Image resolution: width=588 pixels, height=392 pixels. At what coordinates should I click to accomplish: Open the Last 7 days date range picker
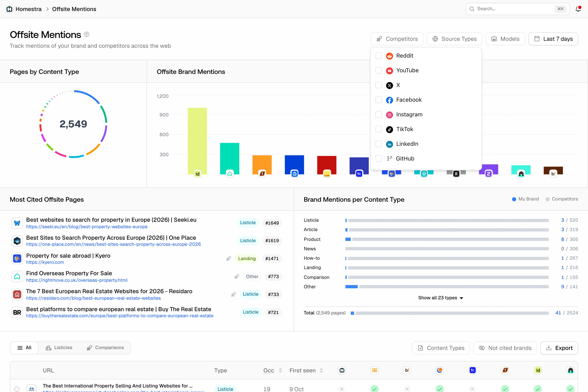coord(553,39)
